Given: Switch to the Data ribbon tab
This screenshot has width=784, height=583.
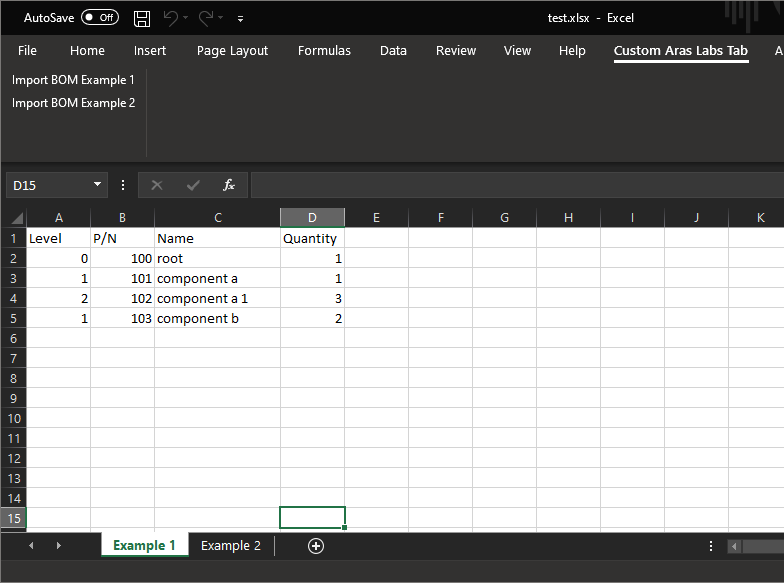Looking at the screenshot, I should point(393,50).
